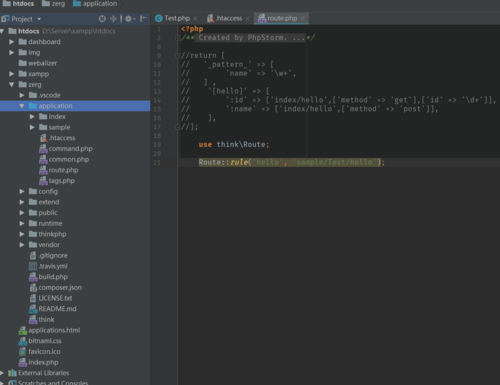Select command.php in the tree

point(66,148)
